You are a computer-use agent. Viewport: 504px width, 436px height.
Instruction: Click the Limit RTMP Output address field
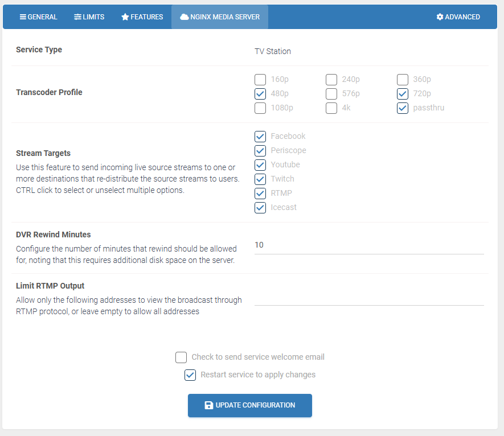tap(369, 297)
